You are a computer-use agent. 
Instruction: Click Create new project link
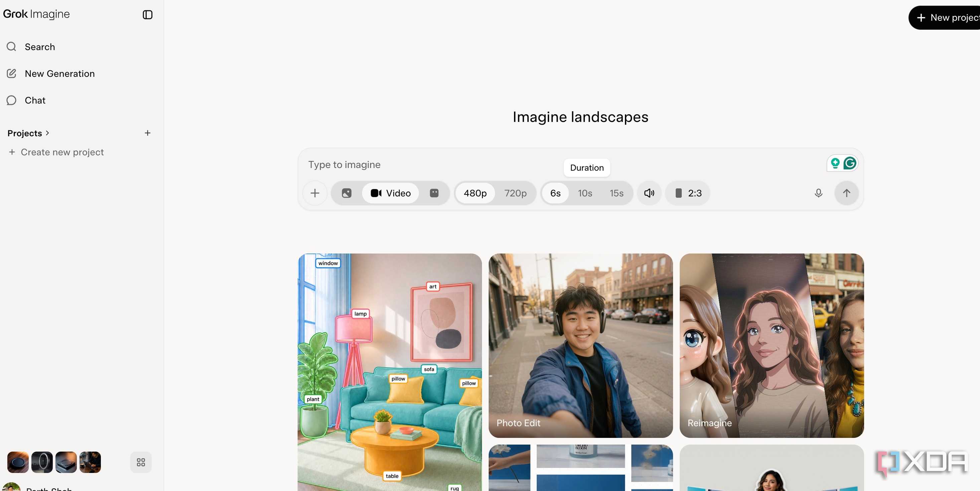point(56,152)
